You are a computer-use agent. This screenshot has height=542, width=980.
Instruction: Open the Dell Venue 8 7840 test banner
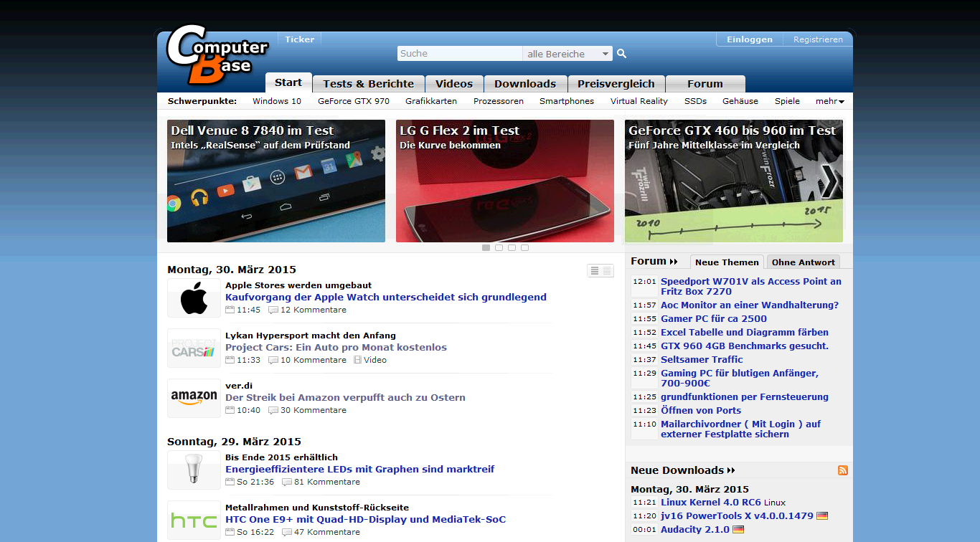[x=276, y=181]
